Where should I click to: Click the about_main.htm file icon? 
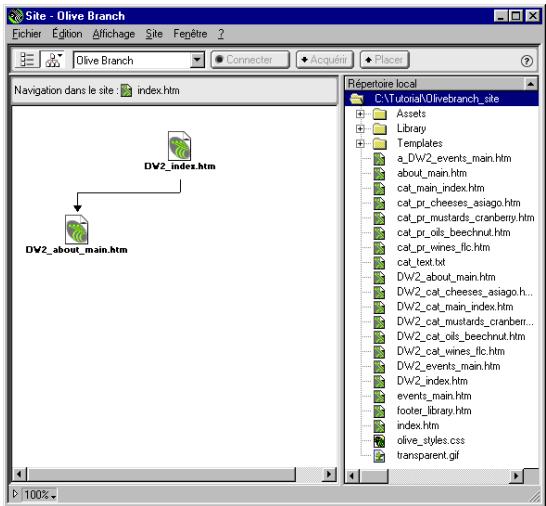point(379,173)
